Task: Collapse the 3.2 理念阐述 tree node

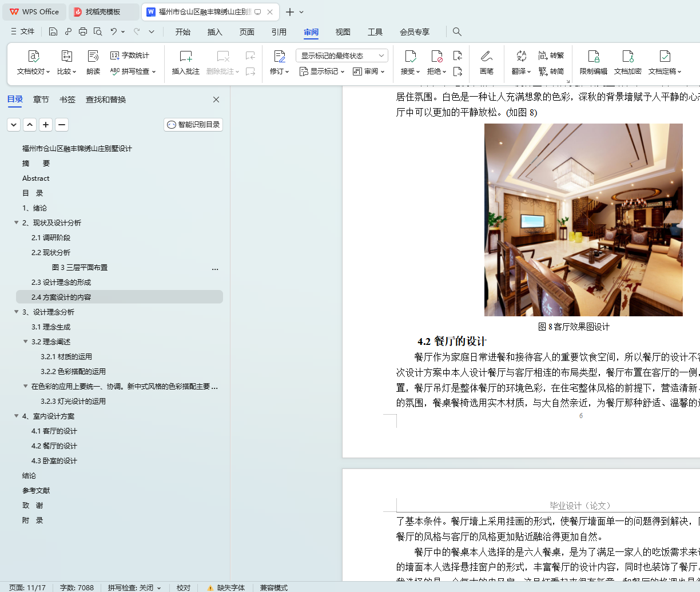Action: point(26,341)
